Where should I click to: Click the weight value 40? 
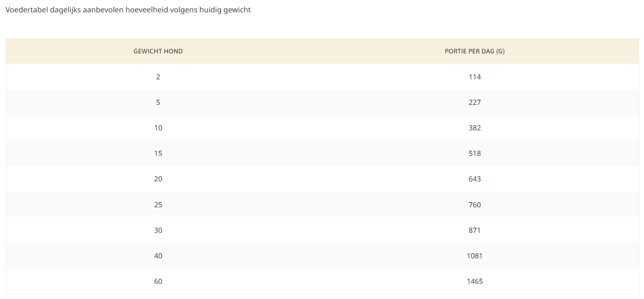(x=158, y=256)
